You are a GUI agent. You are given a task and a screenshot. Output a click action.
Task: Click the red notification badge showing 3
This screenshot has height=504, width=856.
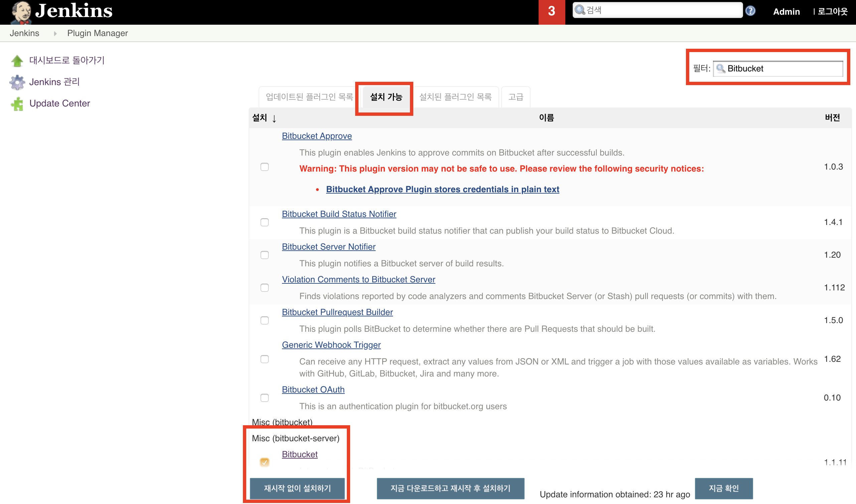pyautogui.click(x=551, y=12)
